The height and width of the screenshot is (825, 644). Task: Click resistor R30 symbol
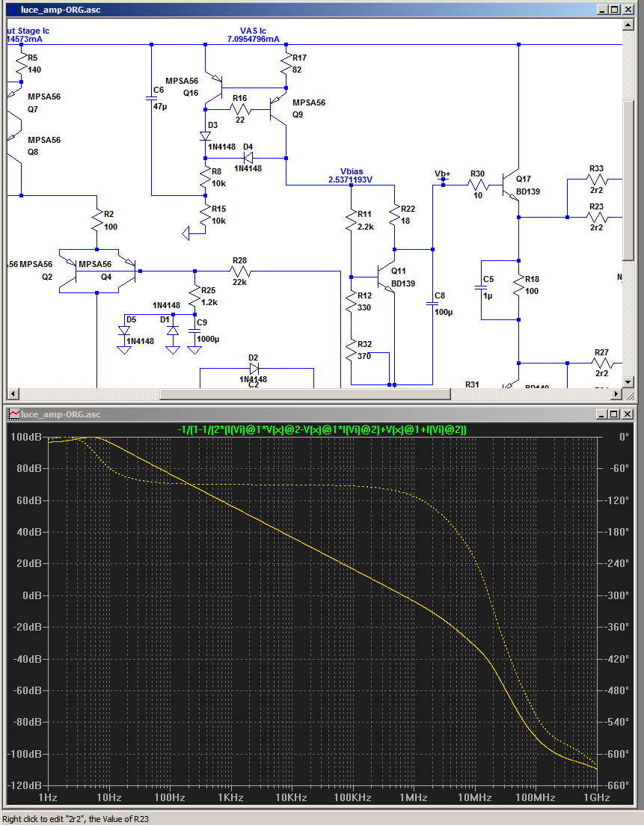478,185
